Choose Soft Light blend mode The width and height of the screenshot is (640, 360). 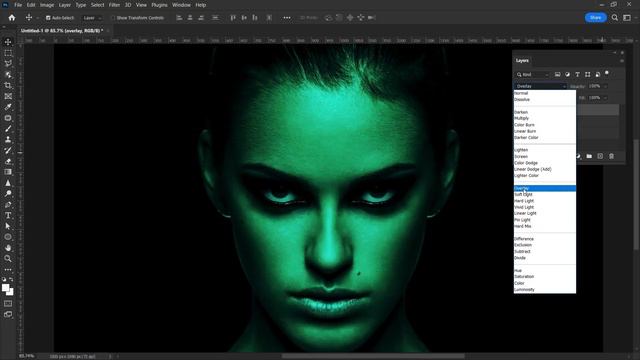point(544,195)
